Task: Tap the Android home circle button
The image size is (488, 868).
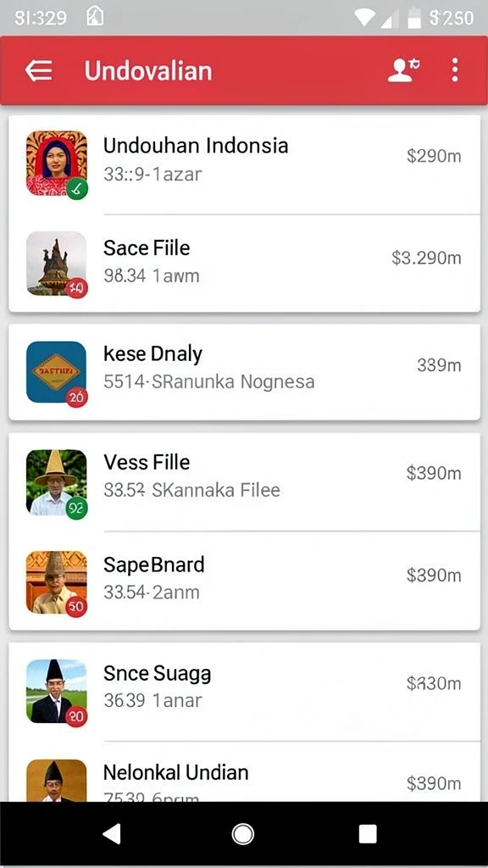Action: (x=243, y=834)
